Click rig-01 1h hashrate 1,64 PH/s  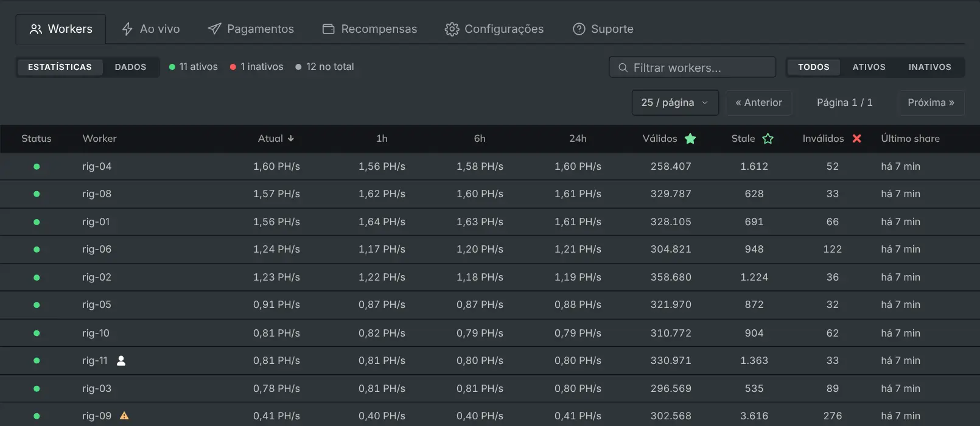point(382,222)
